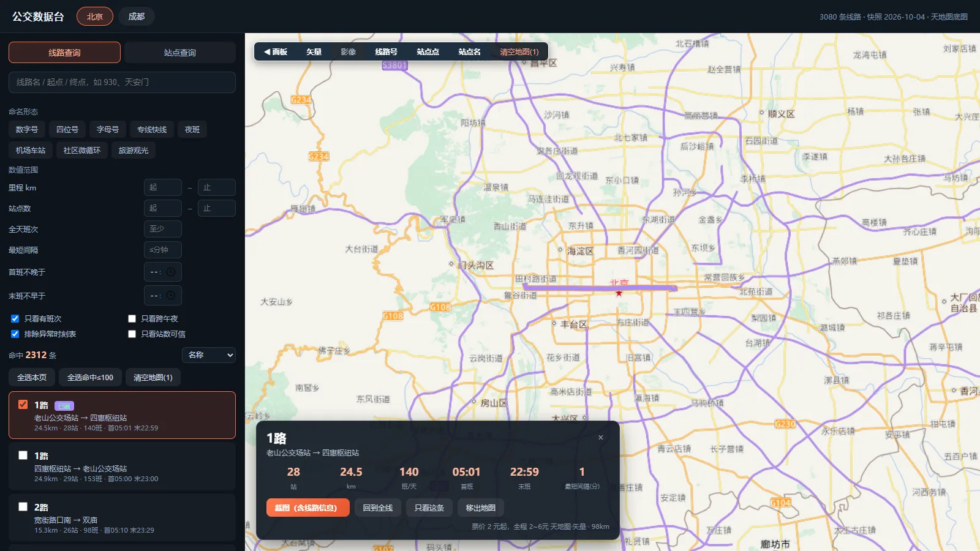This screenshot has width=980, height=551.
Task: Select the 成都 city tab
Action: (x=137, y=17)
